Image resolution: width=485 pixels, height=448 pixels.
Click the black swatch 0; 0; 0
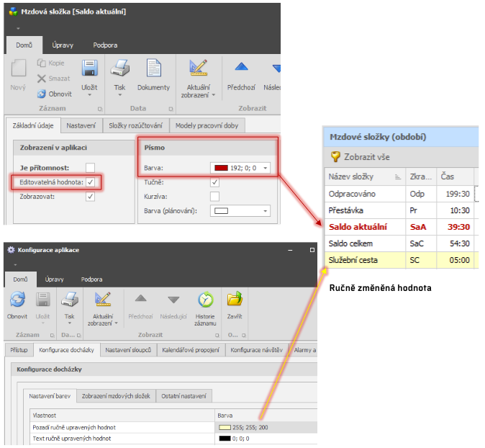(225, 439)
